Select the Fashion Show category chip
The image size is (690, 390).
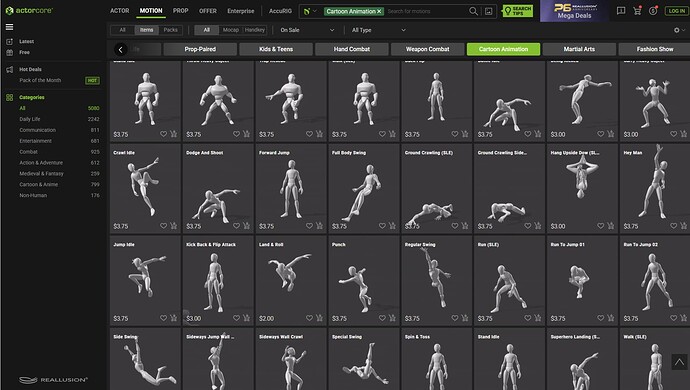click(x=654, y=49)
